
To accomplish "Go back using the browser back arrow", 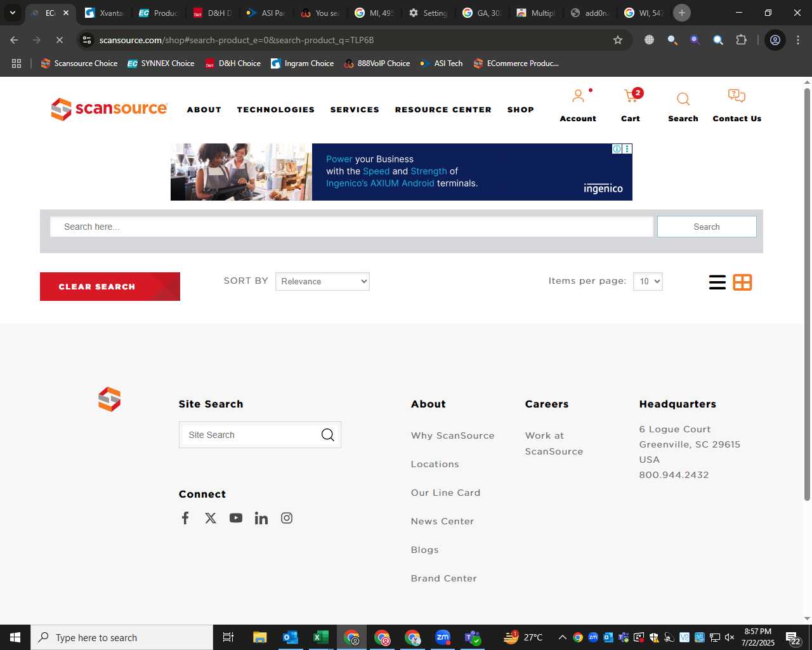I will [x=15, y=40].
